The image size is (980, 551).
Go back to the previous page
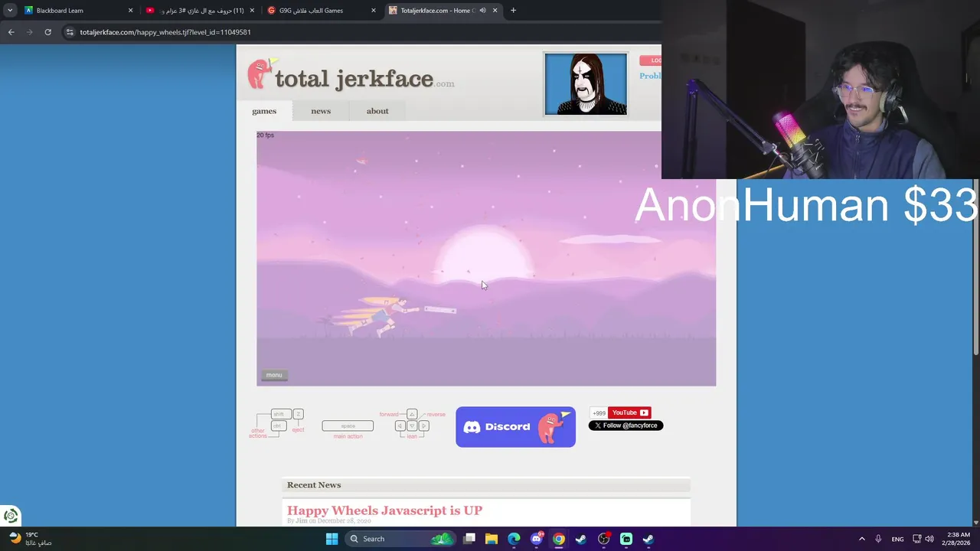(11, 32)
